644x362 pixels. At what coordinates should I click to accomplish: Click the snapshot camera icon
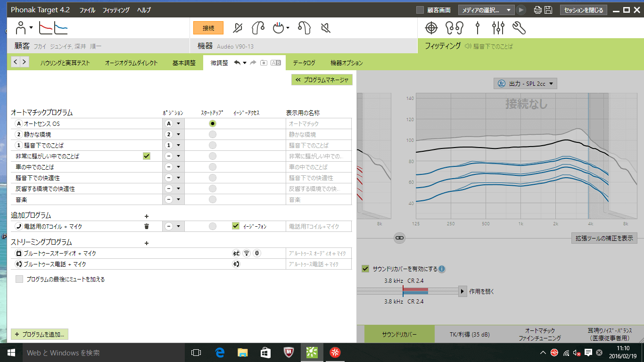point(264,63)
